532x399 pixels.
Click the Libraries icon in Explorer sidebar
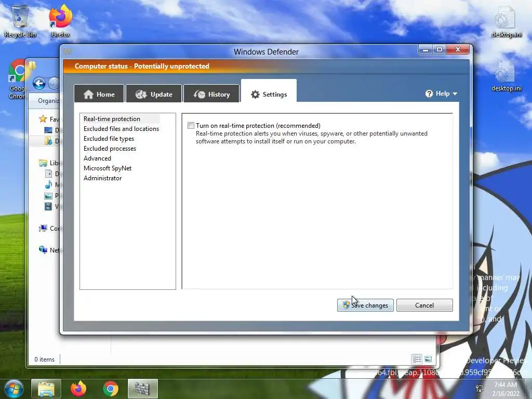tap(43, 163)
